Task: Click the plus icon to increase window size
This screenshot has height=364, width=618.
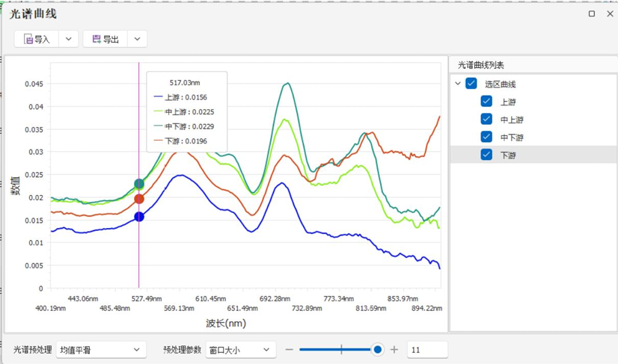Action: (x=394, y=350)
